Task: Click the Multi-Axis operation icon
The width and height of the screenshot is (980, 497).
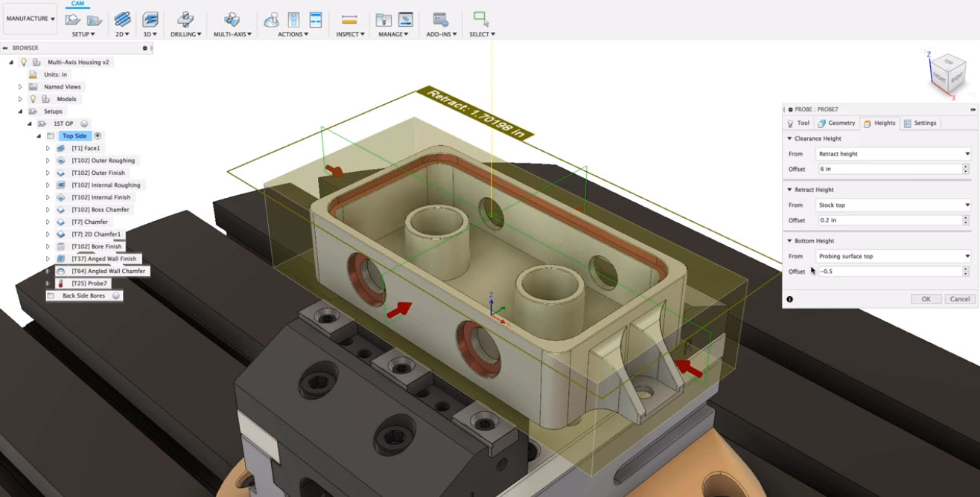Action: [232, 19]
